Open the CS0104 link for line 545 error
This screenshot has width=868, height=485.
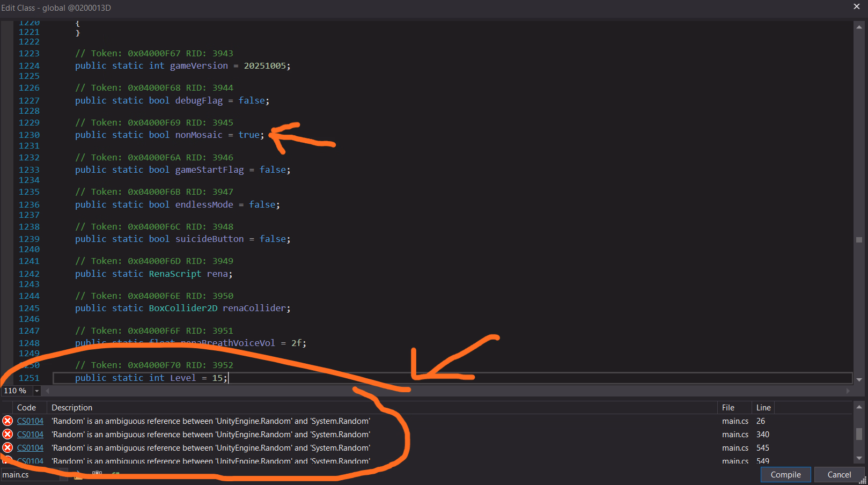click(30, 448)
